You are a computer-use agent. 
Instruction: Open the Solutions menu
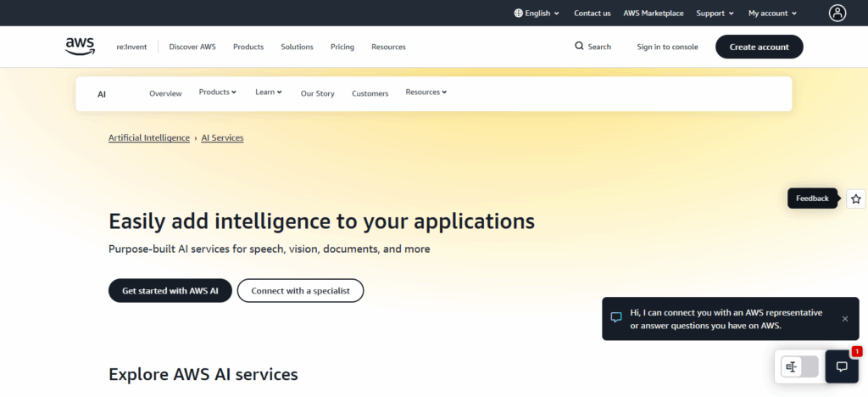[x=297, y=47]
